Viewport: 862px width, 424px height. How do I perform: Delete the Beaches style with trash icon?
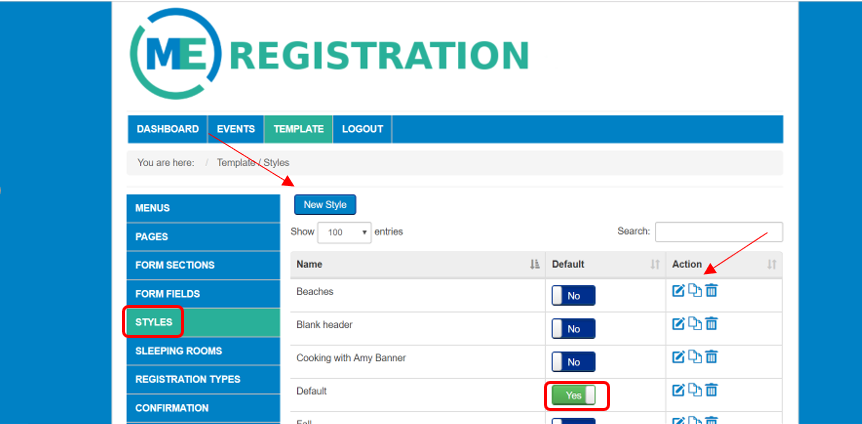(x=711, y=291)
